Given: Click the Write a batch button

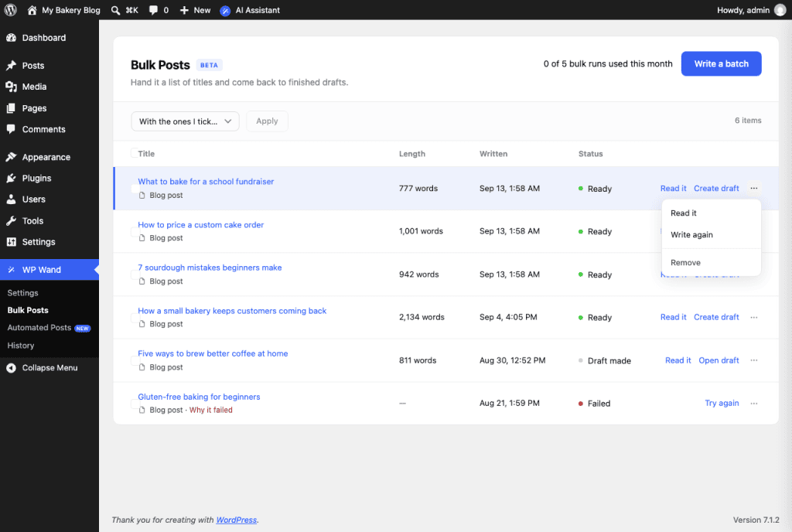Looking at the screenshot, I should coord(721,63).
